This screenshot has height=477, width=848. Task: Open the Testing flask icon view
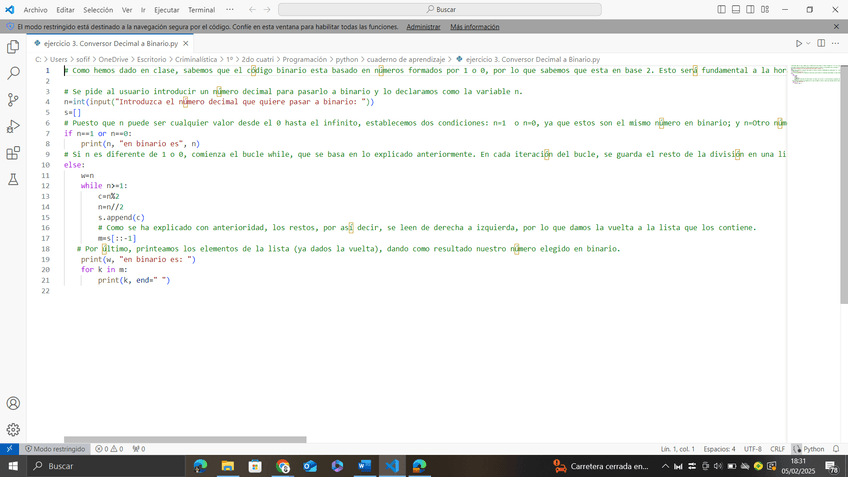(x=13, y=180)
